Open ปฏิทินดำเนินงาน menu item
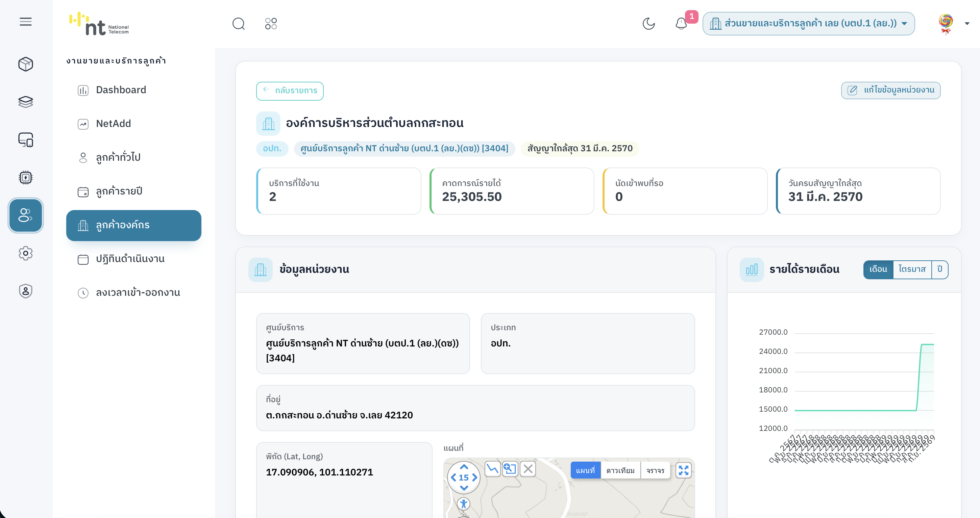Image resolution: width=980 pixels, height=518 pixels. [x=133, y=259]
